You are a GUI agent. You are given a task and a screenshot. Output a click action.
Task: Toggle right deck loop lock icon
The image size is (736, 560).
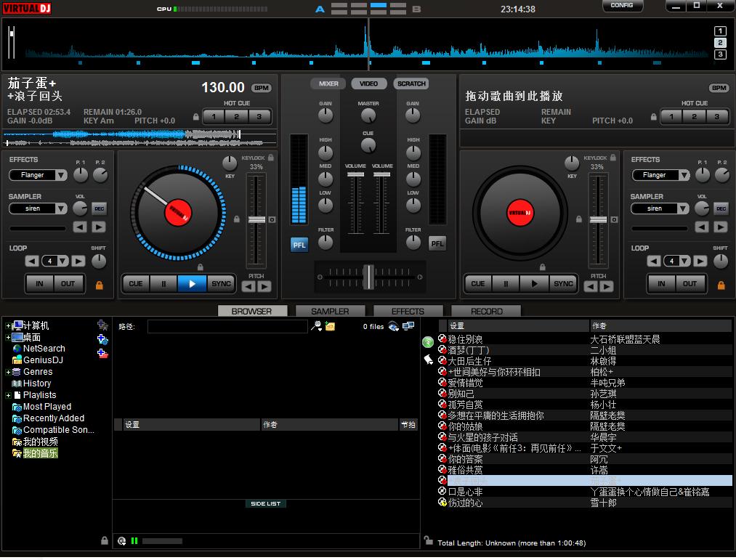pos(721,285)
